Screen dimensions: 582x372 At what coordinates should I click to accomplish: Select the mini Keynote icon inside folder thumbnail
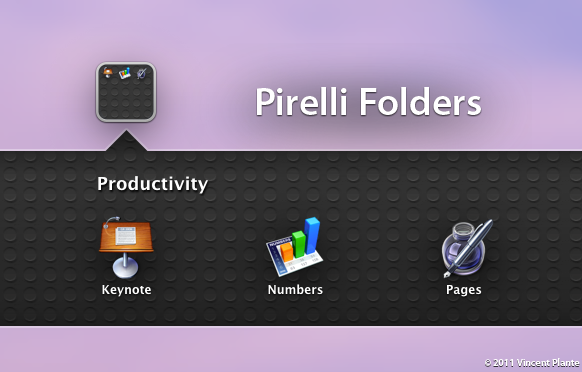pyautogui.click(x=108, y=73)
